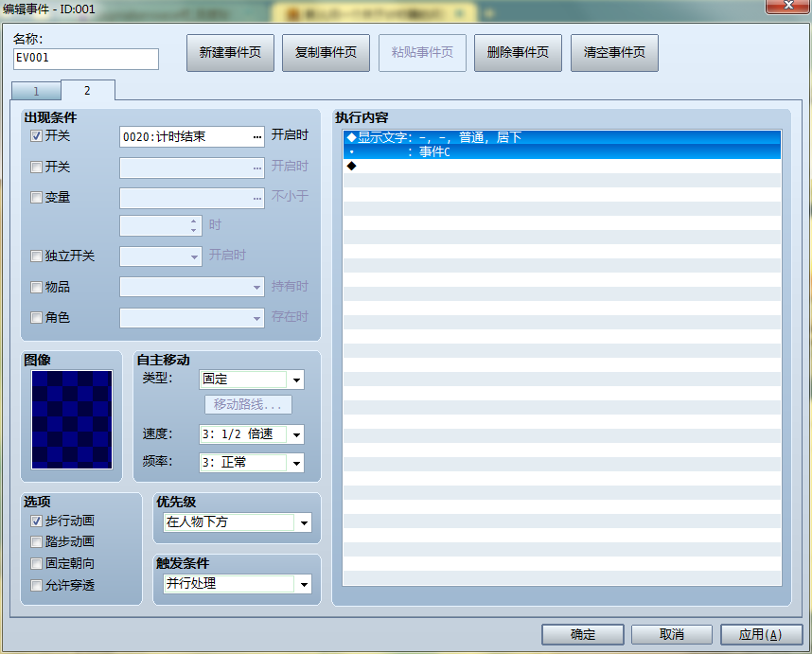This screenshot has width=812, height=654.
Task: Enable the 物品 condition checkbox
Action: pos(36,287)
